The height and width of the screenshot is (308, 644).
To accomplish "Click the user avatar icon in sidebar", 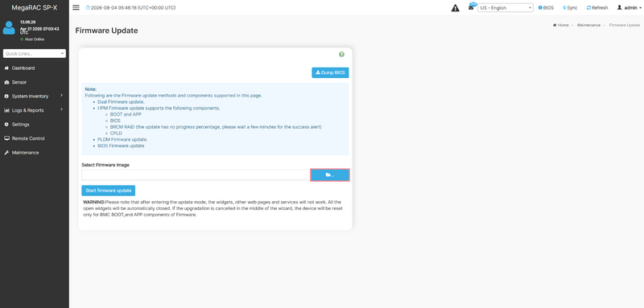I will pos(9,28).
